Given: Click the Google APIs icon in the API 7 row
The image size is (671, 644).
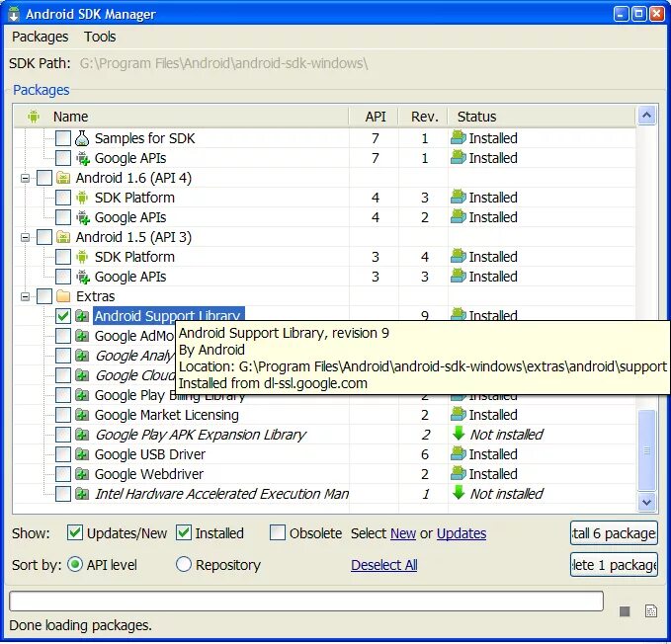Looking at the screenshot, I should [82, 158].
